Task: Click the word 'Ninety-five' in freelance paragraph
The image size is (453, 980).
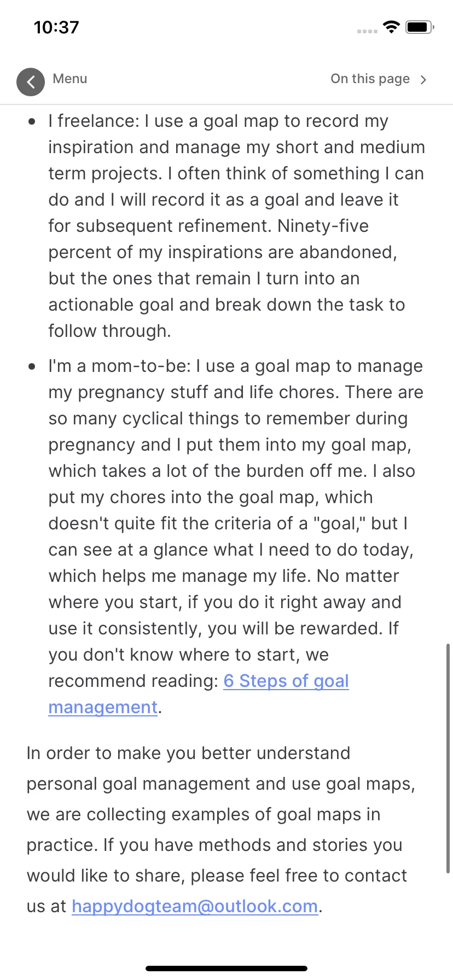Action: 323,226
